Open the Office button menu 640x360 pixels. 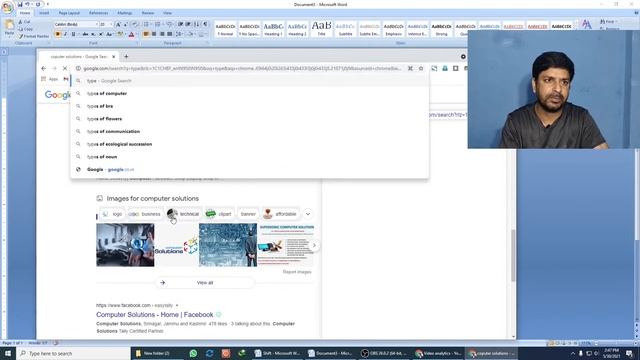(7, 7)
